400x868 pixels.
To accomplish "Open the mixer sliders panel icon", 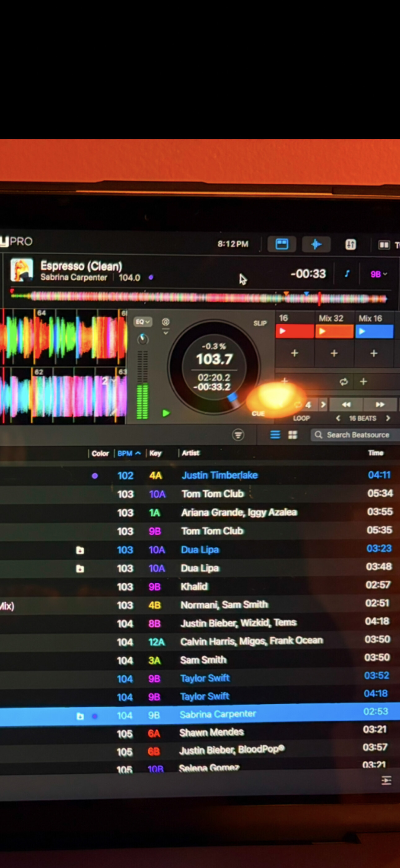I will tap(350, 245).
